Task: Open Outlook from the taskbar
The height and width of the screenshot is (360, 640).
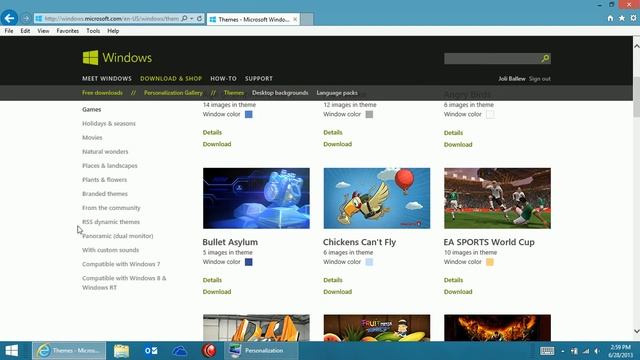Action: [151, 351]
